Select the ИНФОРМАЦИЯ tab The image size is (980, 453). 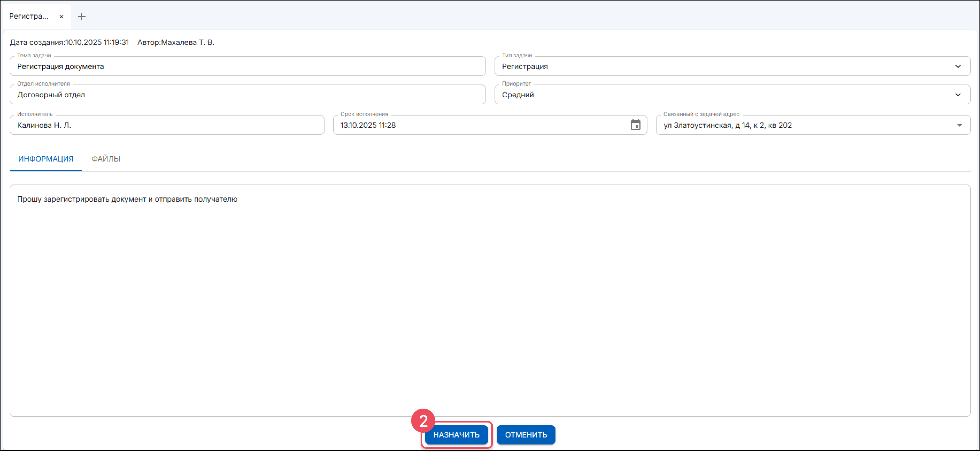46,159
